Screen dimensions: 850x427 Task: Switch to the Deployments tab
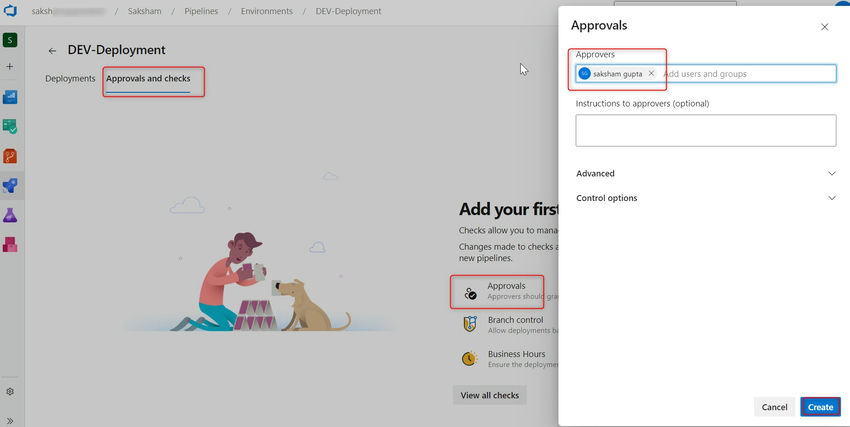(70, 79)
